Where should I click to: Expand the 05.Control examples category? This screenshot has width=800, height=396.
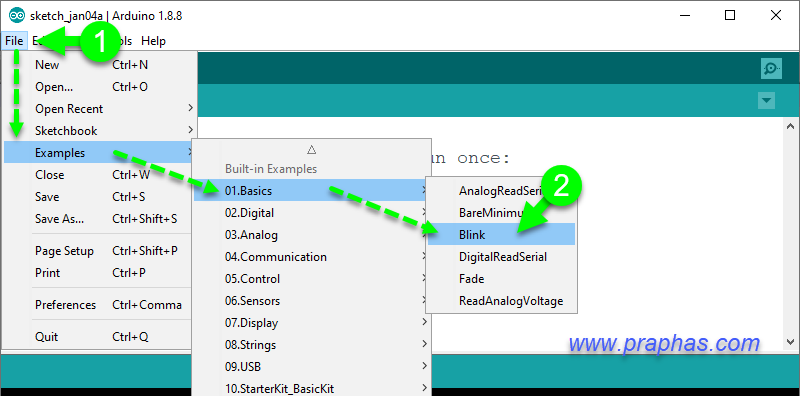point(311,279)
